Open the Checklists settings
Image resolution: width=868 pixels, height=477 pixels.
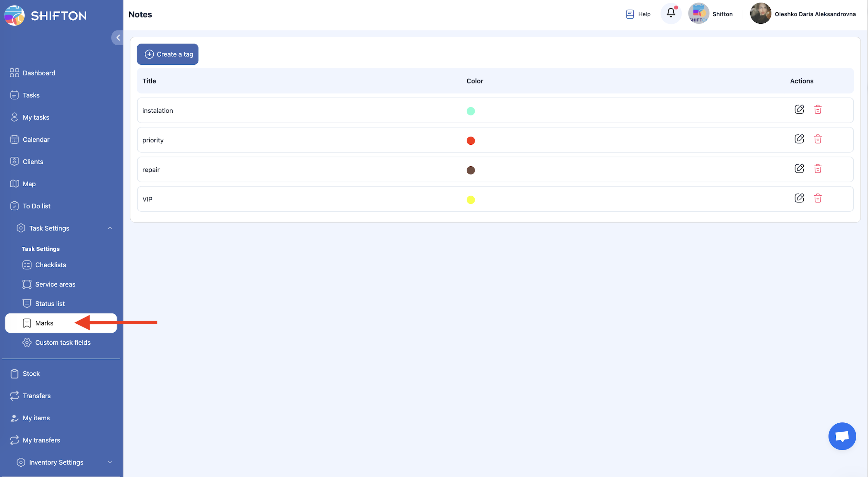tap(51, 265)
